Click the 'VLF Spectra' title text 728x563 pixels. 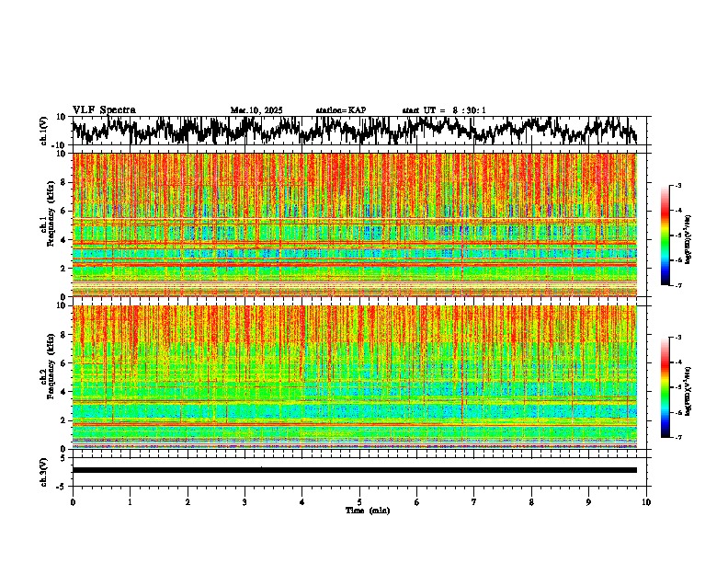(104, 110)
